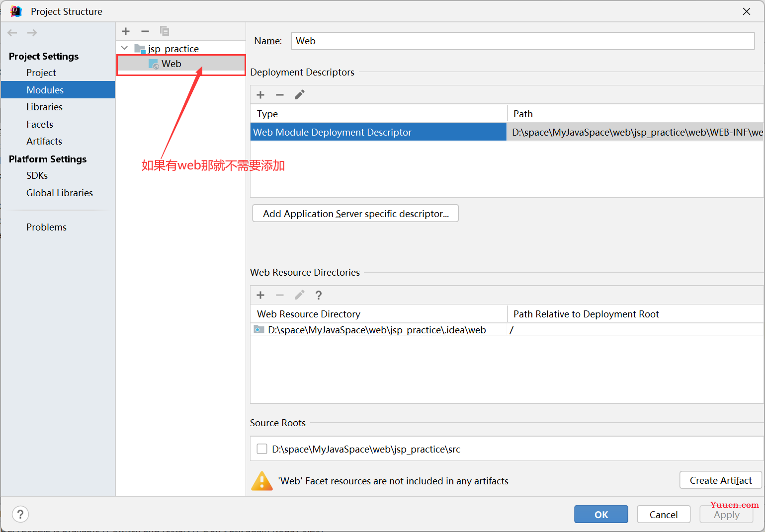Click the OK button
765x532 pixels.
pyautogui.click(x=601, y=515)
